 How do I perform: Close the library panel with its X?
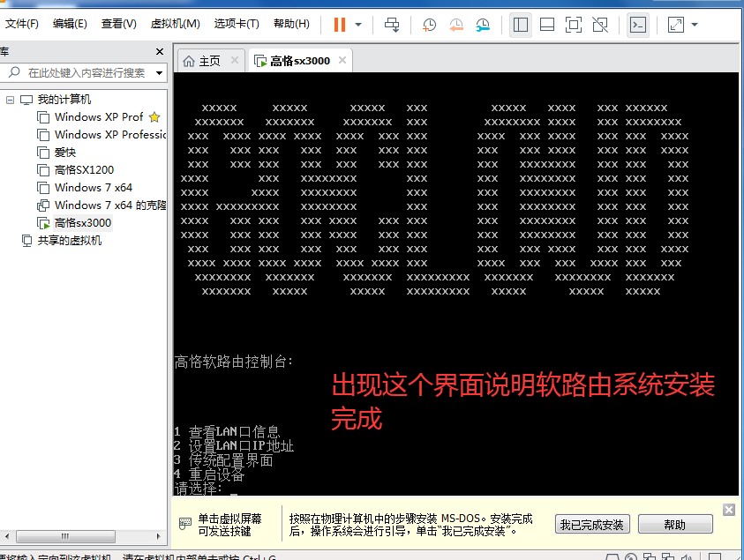160,52
